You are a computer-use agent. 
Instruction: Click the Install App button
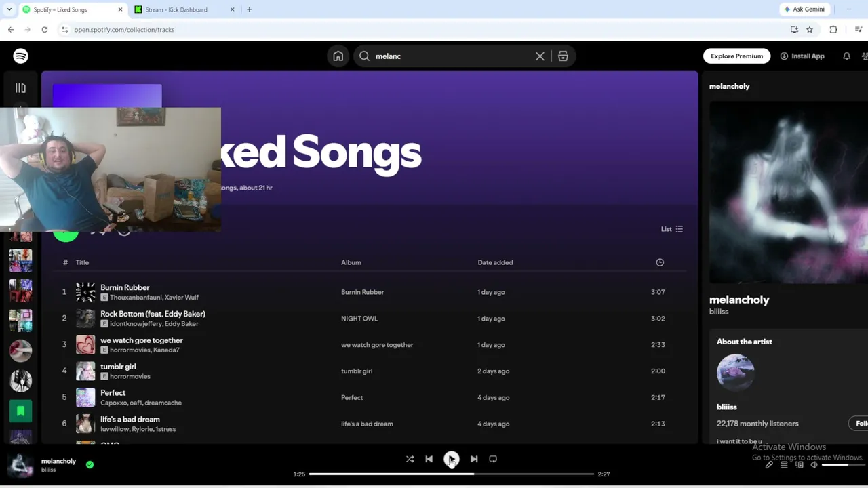coord(802,56)
